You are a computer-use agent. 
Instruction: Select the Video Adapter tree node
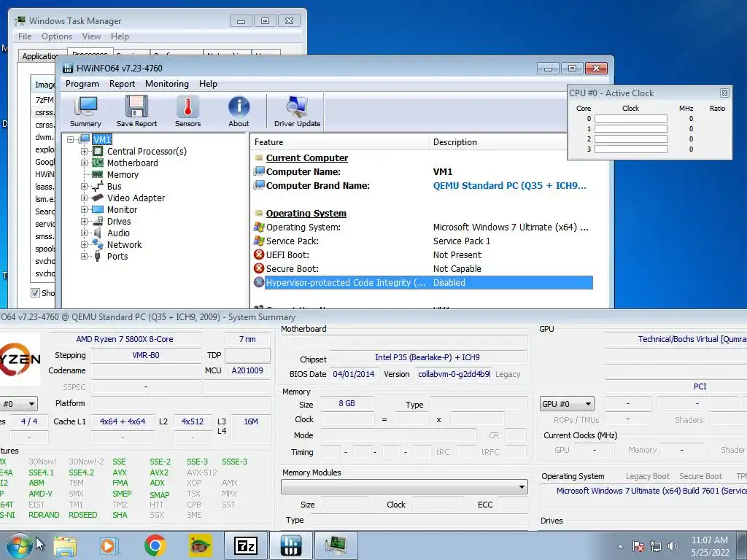136,198
